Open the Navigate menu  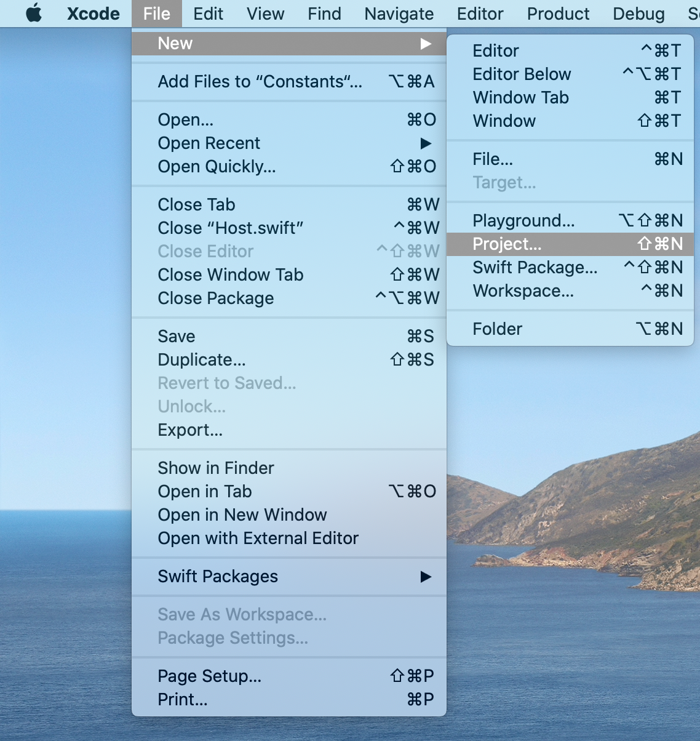(399, 14)
